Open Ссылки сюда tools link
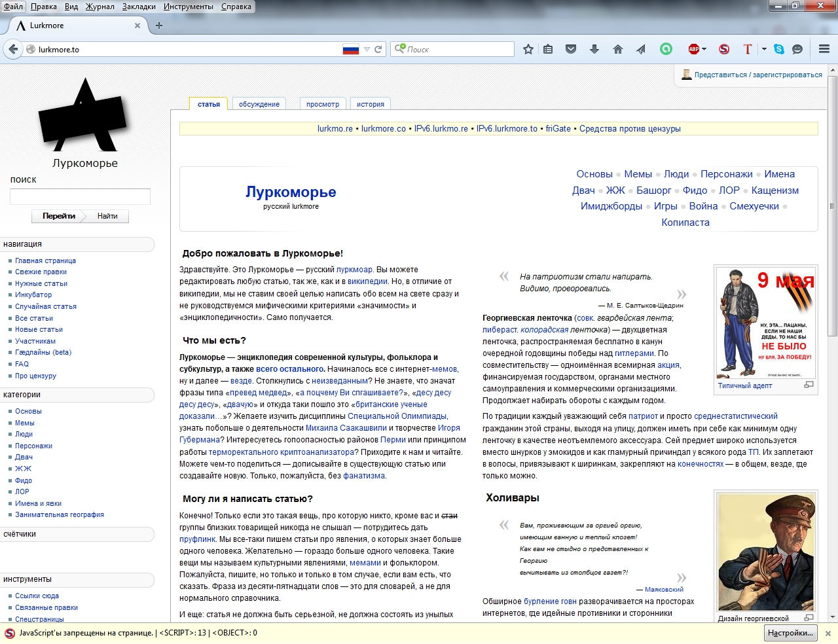The width and height of the screenshot is (838, 644). [x=37, y=596]
